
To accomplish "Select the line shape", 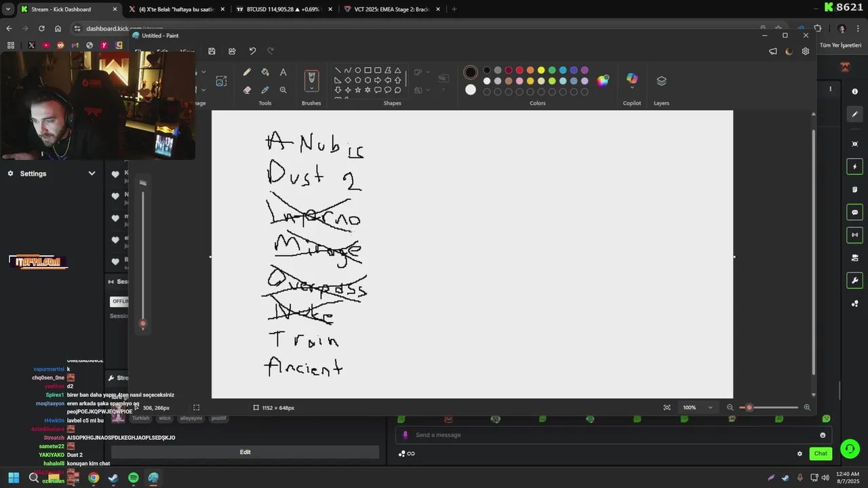I will pyautogui.click(x=338, y=70).
